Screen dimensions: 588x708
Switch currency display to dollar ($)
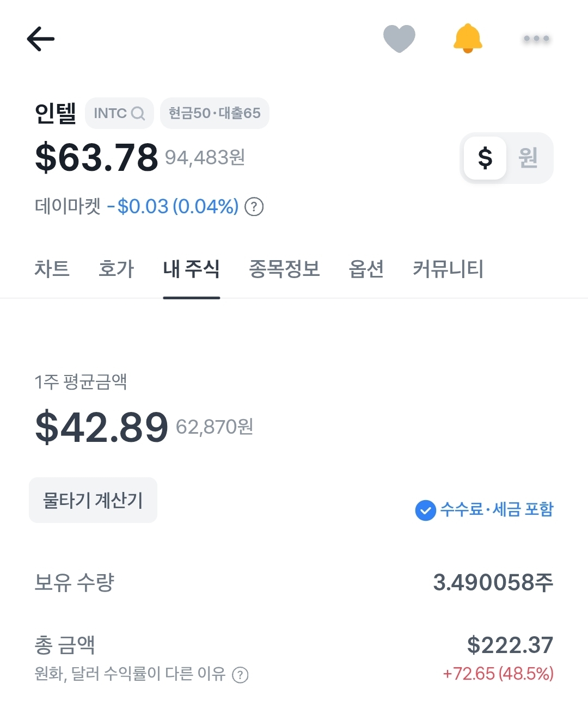[x=485, y=158]
